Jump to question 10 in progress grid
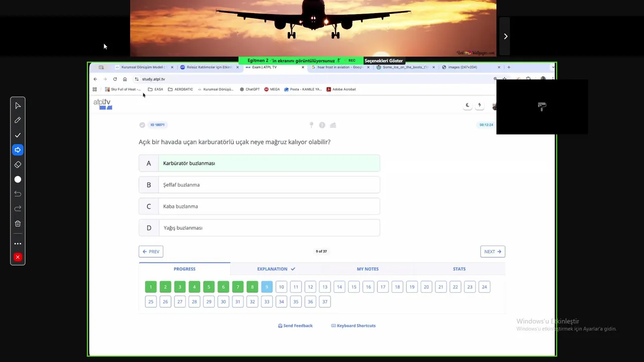The width and height of the screenshot is (644, 362). (x=281, y=287)
